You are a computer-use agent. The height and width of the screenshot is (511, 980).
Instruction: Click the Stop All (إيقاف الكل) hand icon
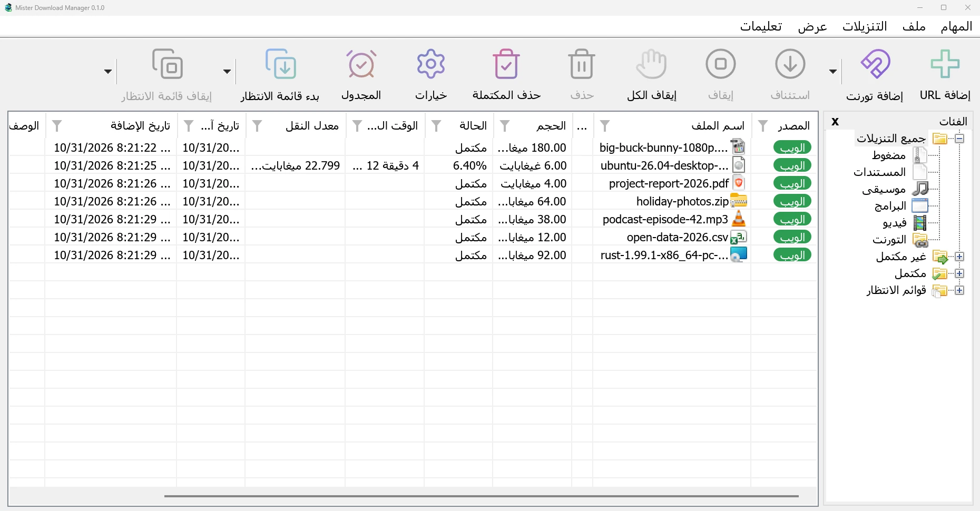[652, 64]
